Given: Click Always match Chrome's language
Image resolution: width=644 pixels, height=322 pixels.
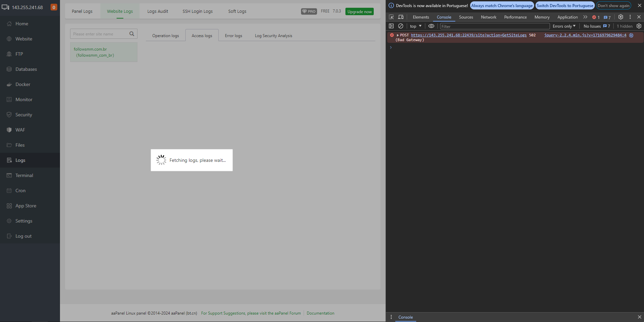Looking at the screenshot, I should click(x=502, y=5).
